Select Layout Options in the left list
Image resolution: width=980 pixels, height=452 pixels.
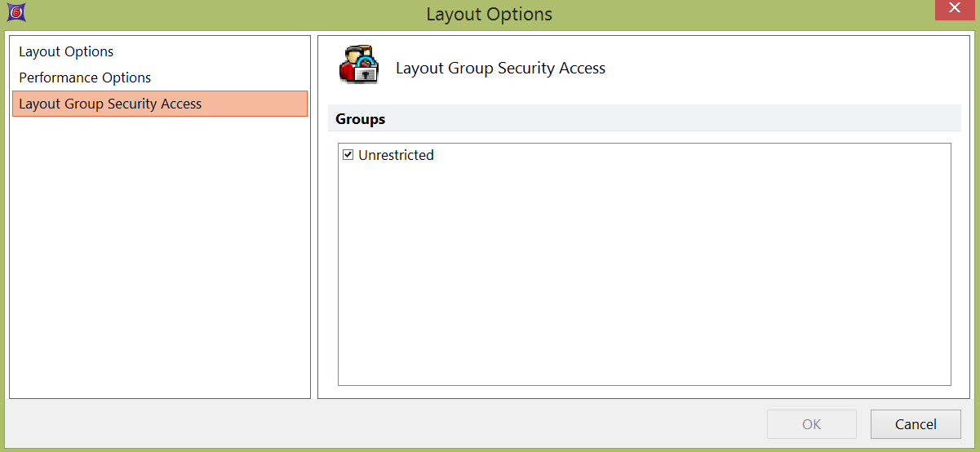(x=66, y=51)
